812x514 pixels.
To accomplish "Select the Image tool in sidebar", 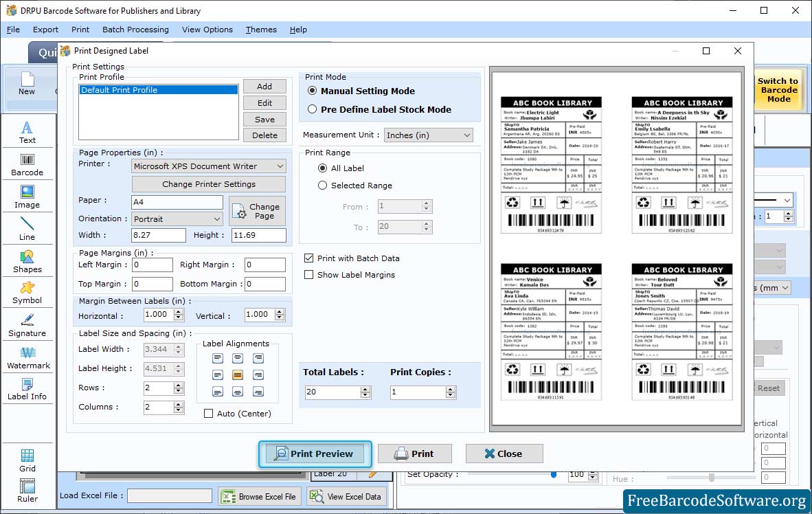I will (27, 197).
